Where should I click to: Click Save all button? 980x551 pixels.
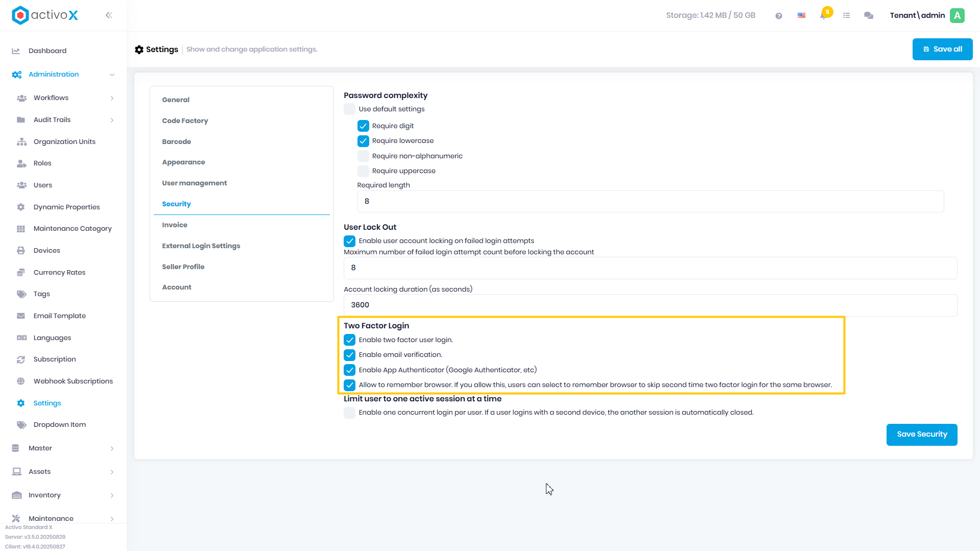click(942, 50)
